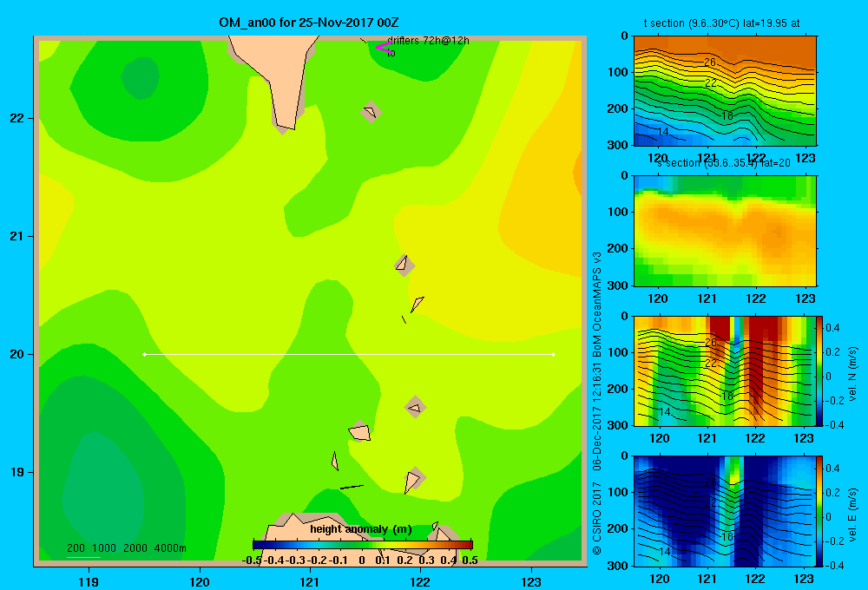Click depth label 100 in the t section
868x590 pixels.
619,72
